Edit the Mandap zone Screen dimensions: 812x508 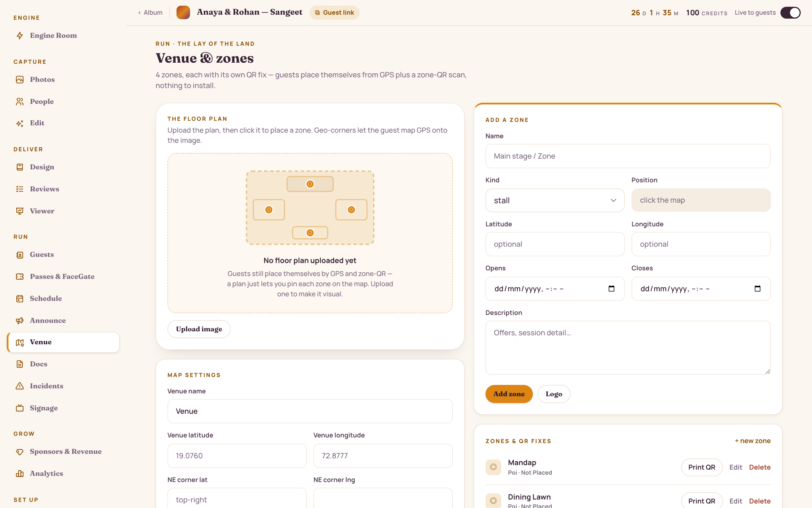[736, 467]
